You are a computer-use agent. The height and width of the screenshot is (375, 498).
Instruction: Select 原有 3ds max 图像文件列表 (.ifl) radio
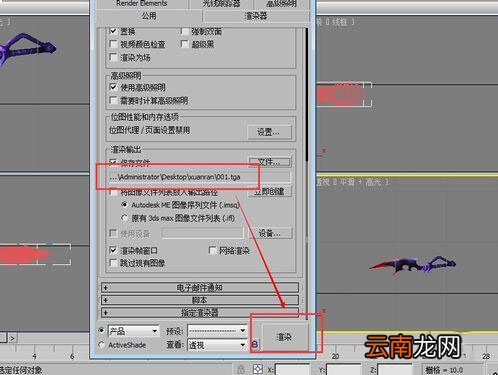[x=125, y=218]
